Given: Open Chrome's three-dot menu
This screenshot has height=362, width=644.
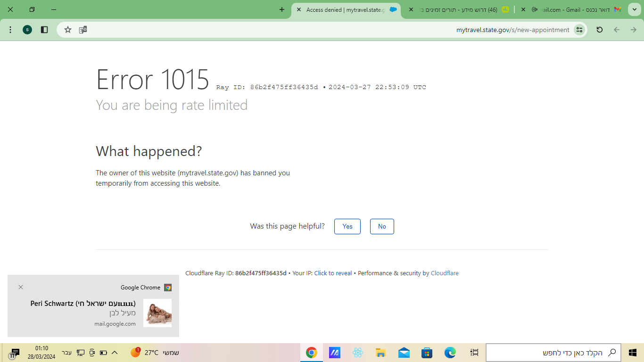Looking at the screenshot, I should point(10,30).
